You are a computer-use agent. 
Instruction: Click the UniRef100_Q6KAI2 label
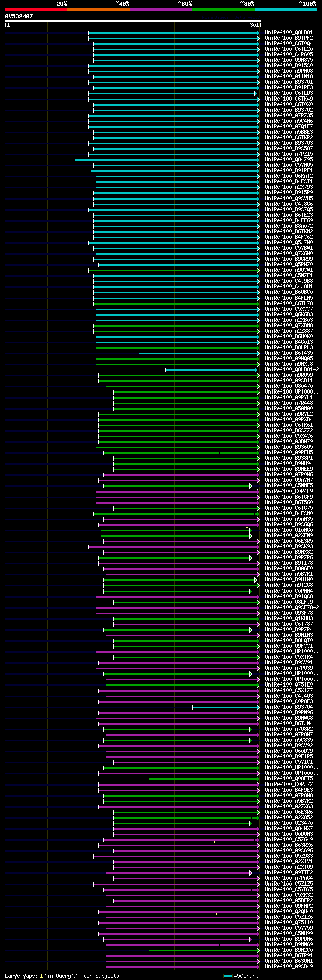click(289, 176)
